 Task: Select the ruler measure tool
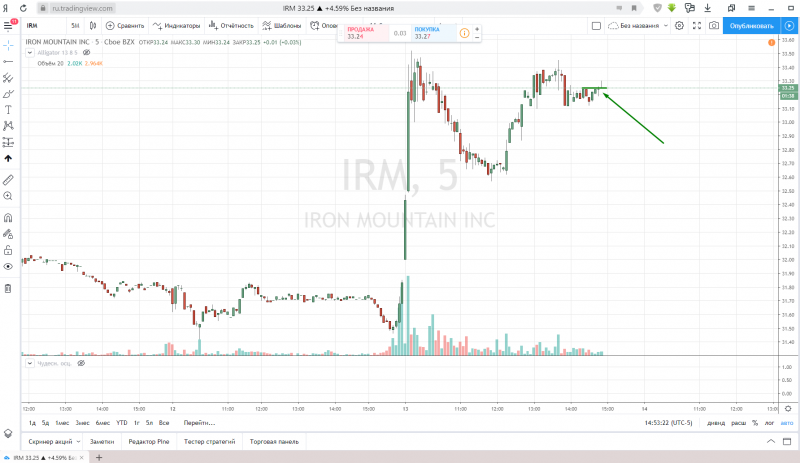tap(8, 180)
